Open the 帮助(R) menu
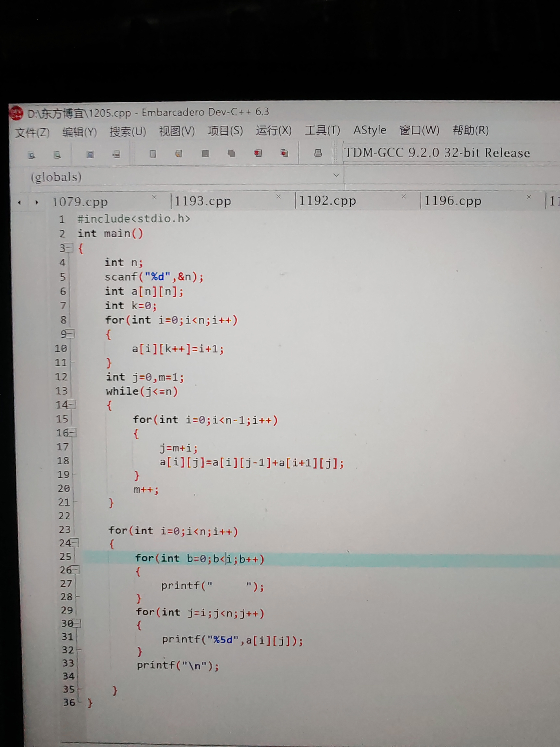This screenshot has height=747, width=560. [x=471, y=130]
